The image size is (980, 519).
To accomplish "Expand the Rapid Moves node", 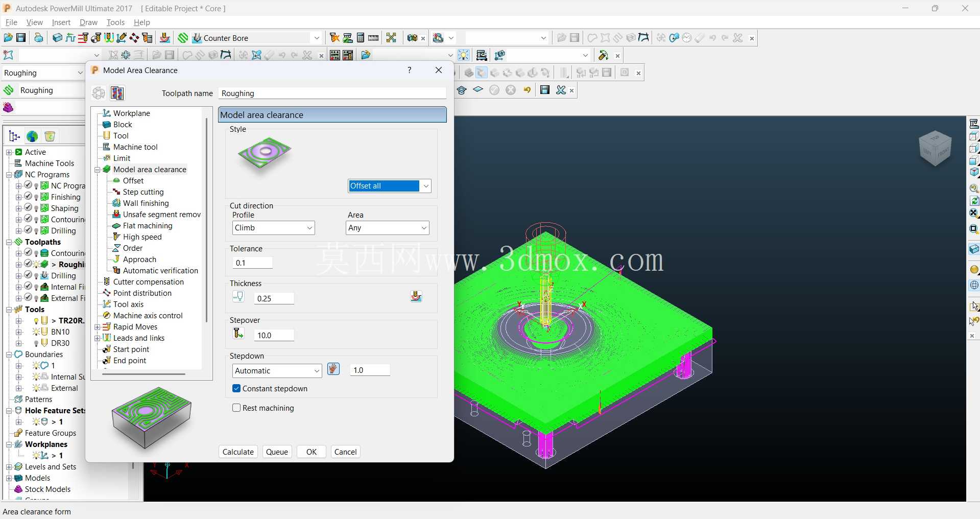I will coord(97,327).
